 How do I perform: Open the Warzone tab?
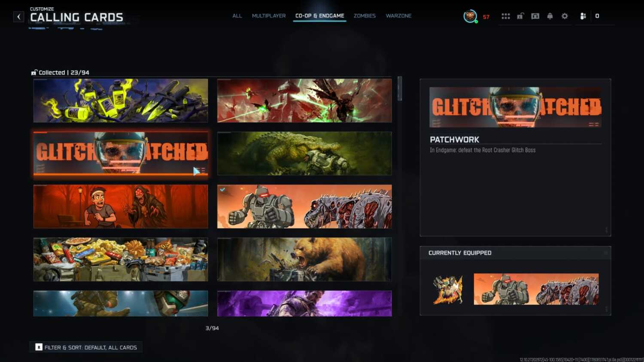[x=398, y=16]
